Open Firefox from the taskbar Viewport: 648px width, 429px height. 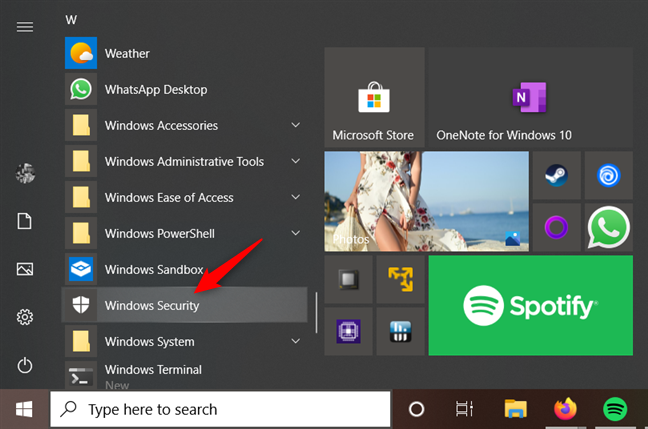pos(566,409)
